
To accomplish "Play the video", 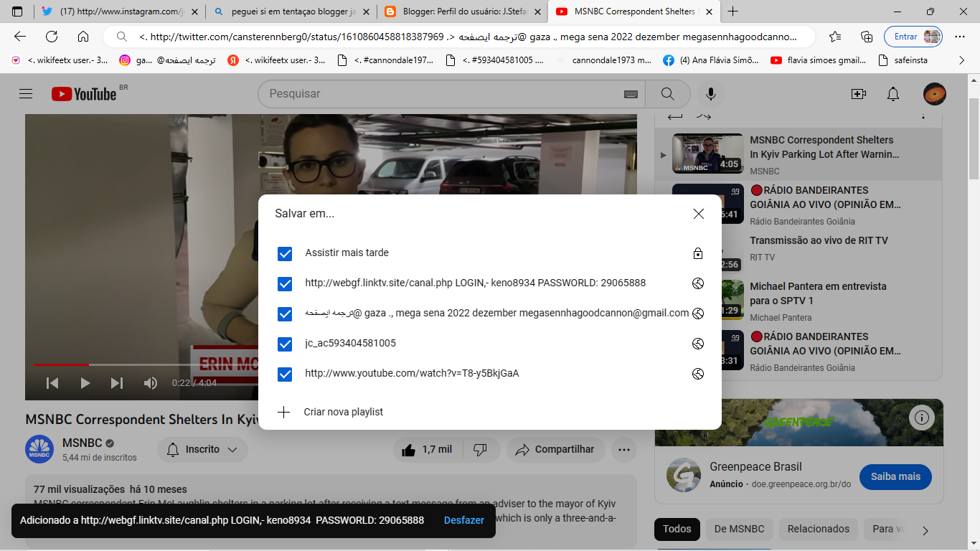I will coord(85,383).
